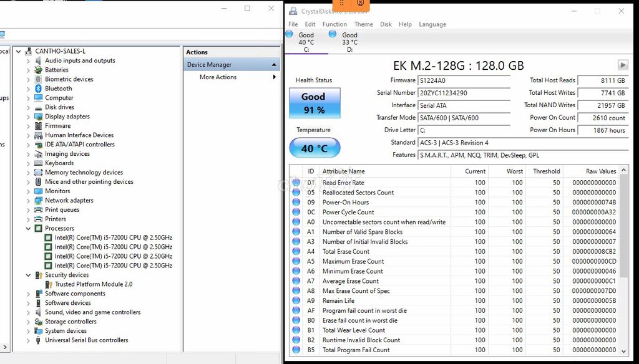Expand the Disk drives node
The width and height of the screenshot is (639, 364).
click(x=28, y=107)
